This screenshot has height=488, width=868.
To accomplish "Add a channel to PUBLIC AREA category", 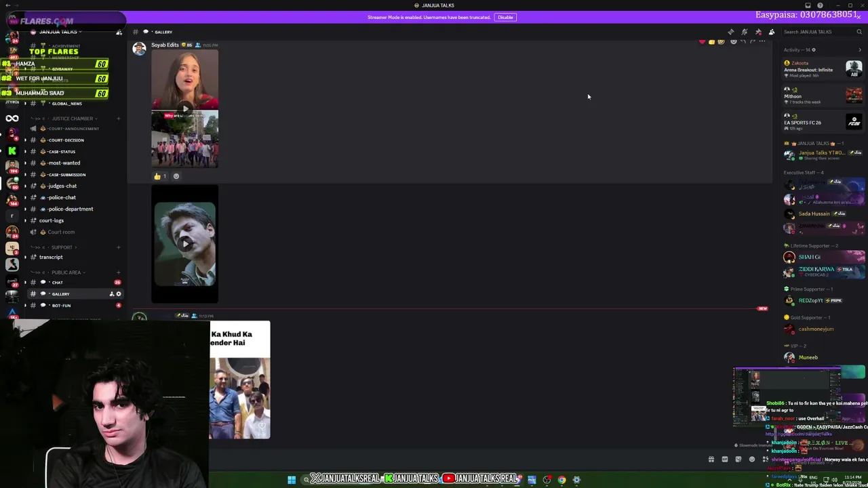I will (119, 272).
